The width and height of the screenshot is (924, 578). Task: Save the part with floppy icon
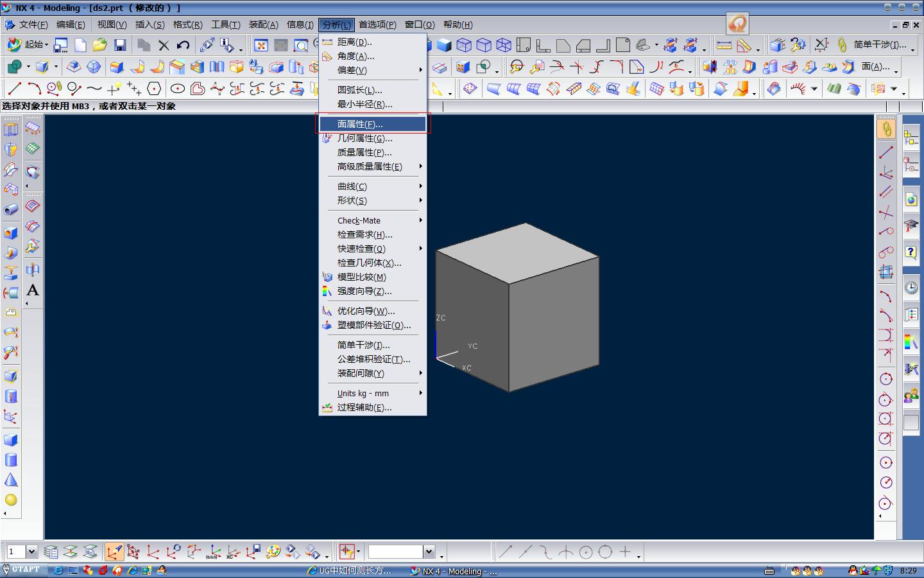tap(120, 45)
